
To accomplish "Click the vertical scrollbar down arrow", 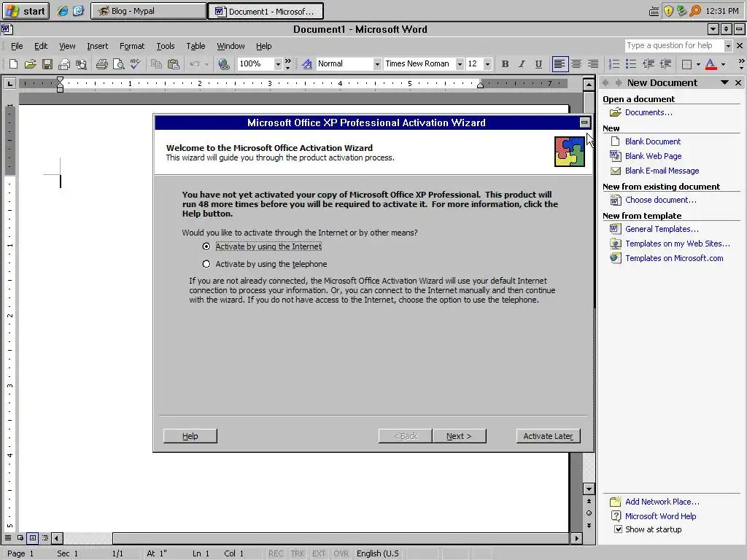I will (x=589, y=489).
